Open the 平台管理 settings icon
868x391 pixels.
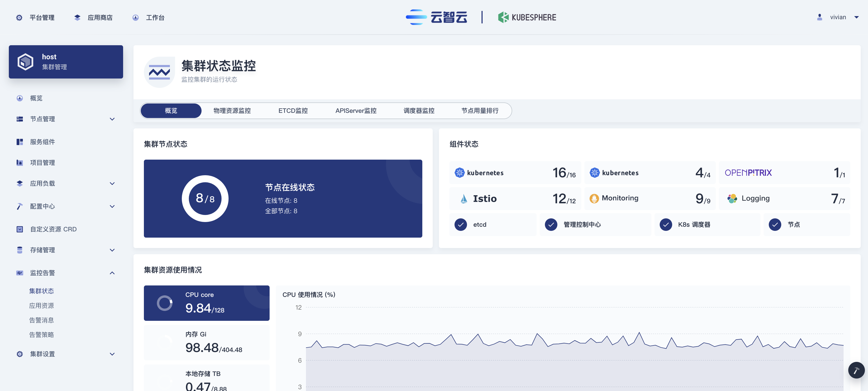(x=19, y=17)
